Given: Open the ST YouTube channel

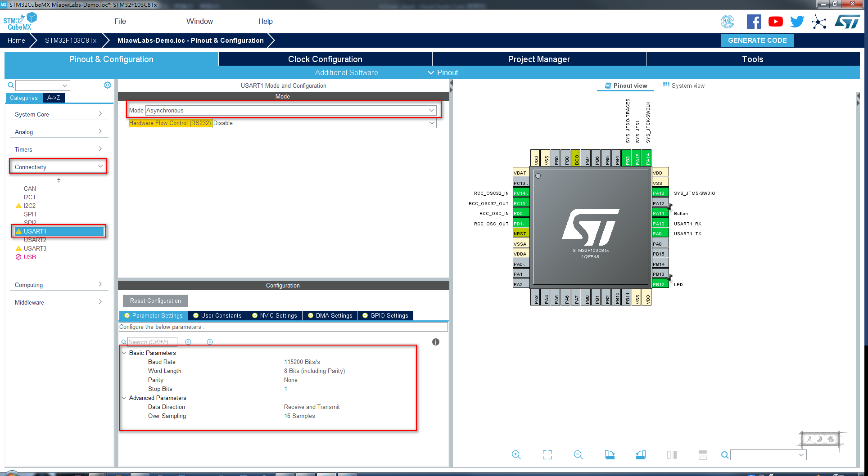Looking at the screenshot, I should tap(775, 22).
